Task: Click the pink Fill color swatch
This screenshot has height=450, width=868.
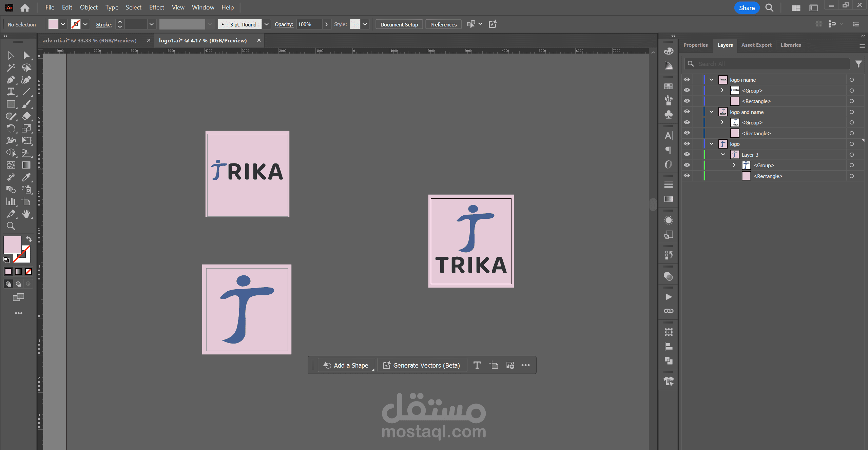Action: pyautogui.click(x=12, y=244)
